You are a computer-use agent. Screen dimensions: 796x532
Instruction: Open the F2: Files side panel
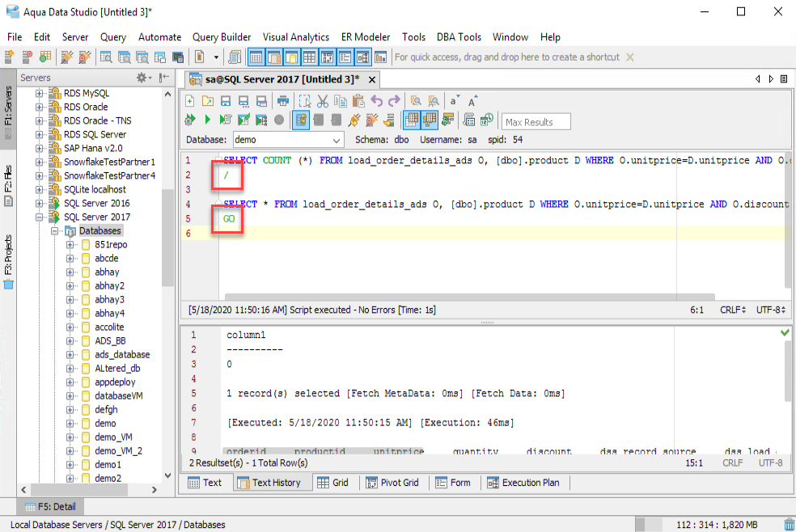pos(8,184)
